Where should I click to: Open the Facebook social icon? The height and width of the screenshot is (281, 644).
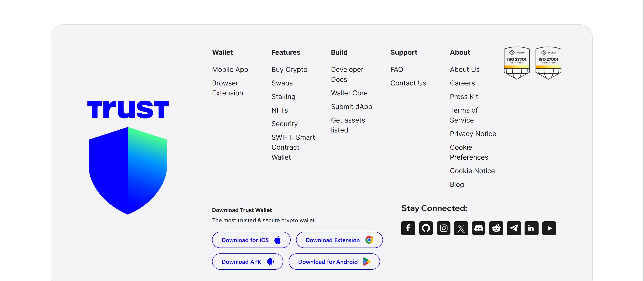coord(408,228)
